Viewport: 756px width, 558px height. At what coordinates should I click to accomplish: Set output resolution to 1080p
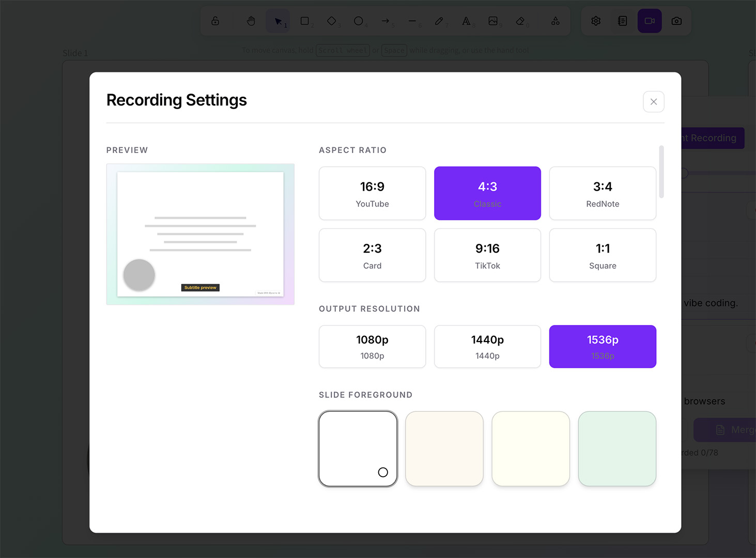click(x=373, y=347)
